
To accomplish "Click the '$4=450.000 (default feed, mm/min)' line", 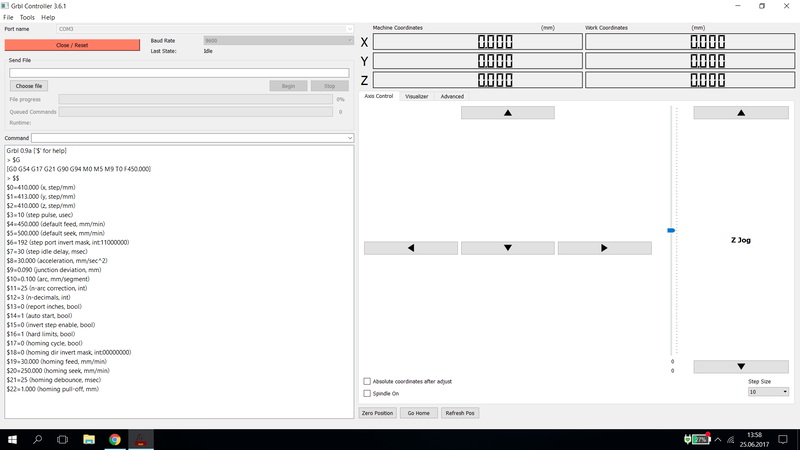I will coord(56,224).
